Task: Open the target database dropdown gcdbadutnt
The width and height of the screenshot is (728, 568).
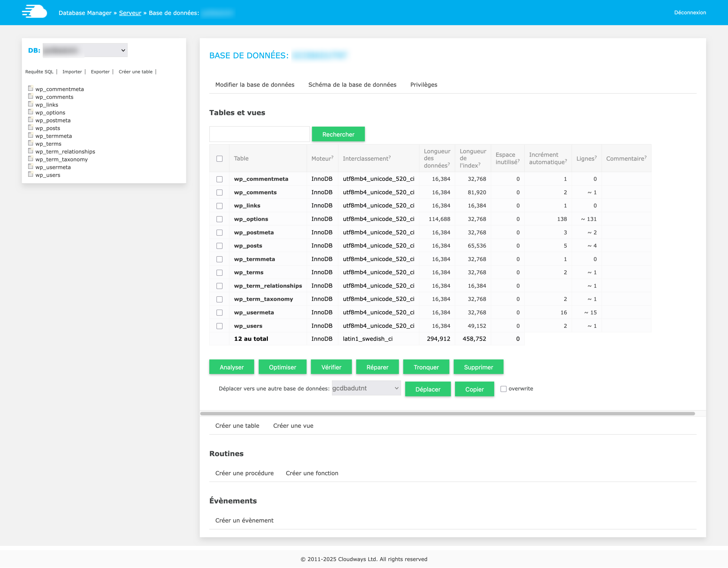Action: coord(366,388)
